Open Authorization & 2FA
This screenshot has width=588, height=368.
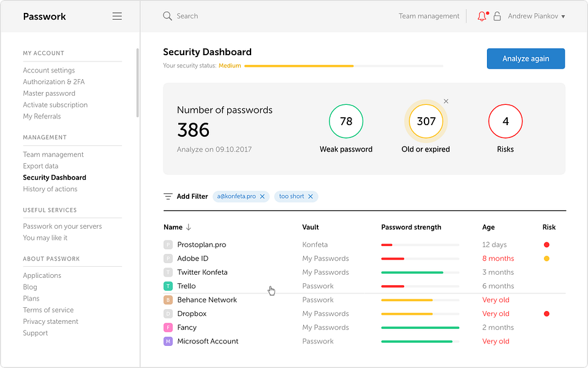pos(54,82)
